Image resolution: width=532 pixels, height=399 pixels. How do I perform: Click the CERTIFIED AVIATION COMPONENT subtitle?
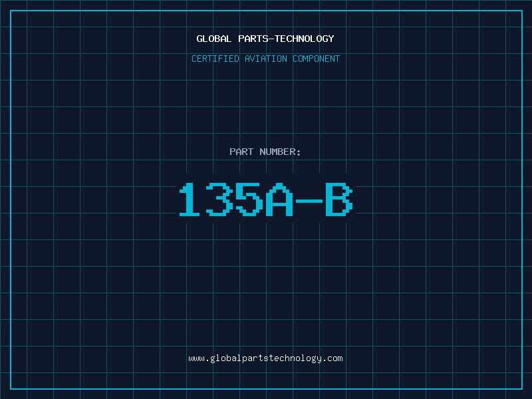(265, 59)
